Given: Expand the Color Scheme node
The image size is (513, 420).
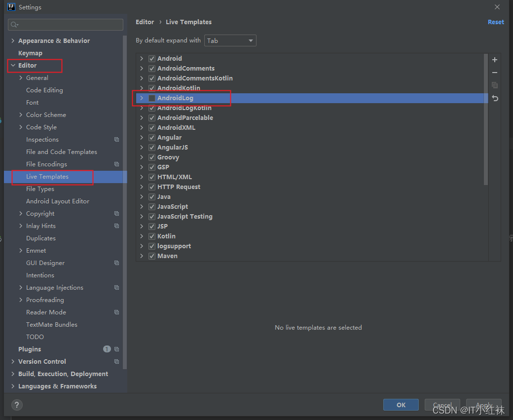Looking at the screenshot, I should click(21, 115).
